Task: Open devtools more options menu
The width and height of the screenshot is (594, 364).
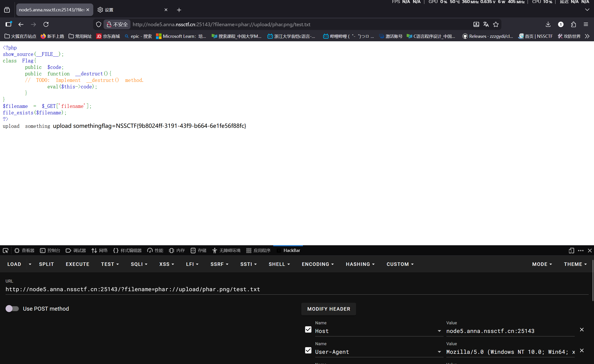Action: click(x=581, y=251)
